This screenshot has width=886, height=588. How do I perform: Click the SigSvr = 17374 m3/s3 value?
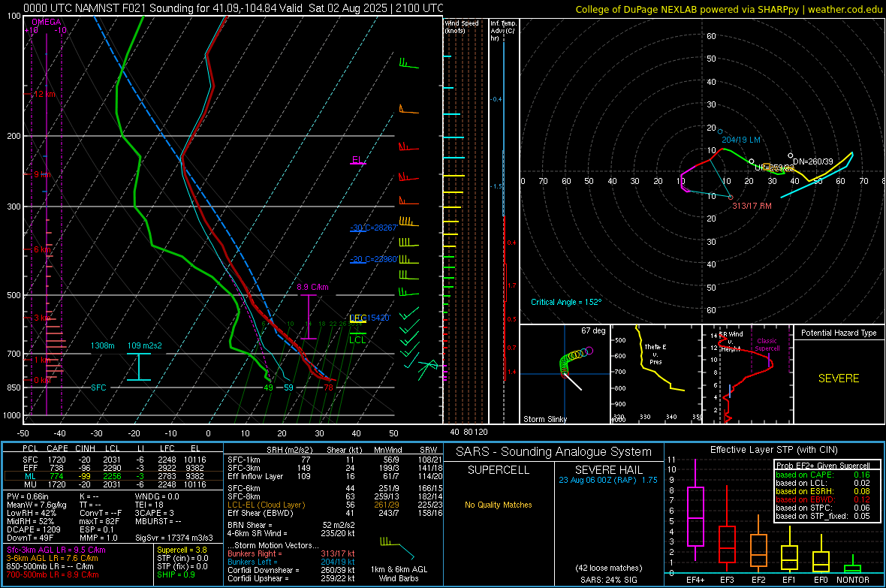point(174,538)
